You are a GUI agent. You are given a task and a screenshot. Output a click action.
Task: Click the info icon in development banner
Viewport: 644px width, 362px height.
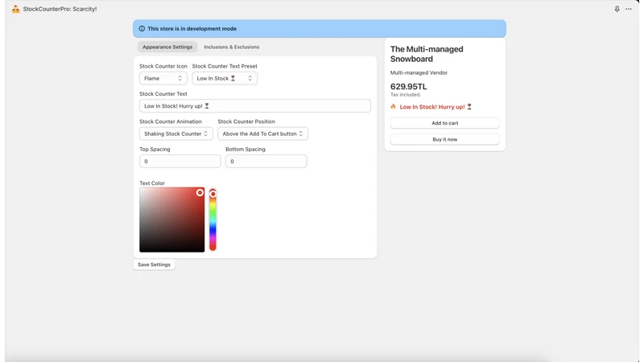(x=142, y=29)
